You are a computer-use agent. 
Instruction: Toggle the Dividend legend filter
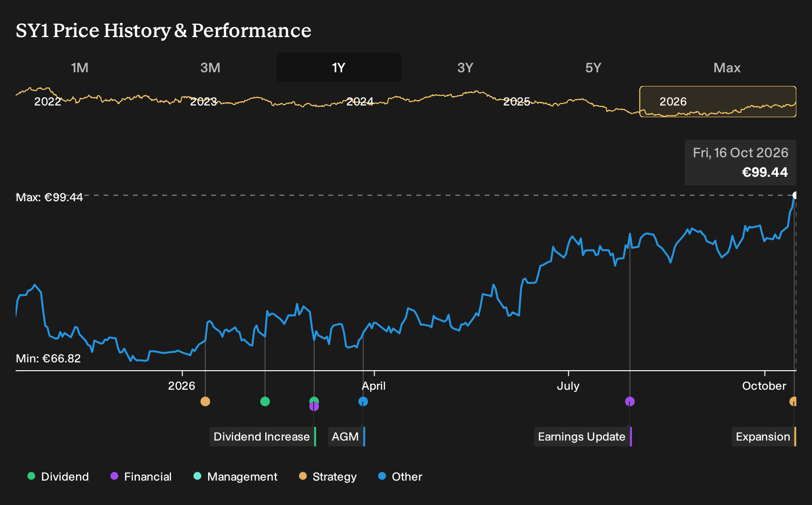coord(58,477)
